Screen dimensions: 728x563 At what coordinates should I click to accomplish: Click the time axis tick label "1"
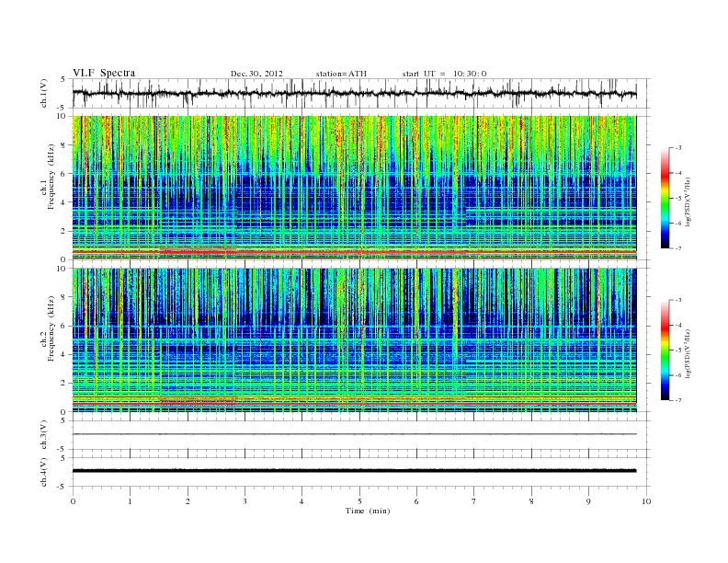(x=130, y=501)
